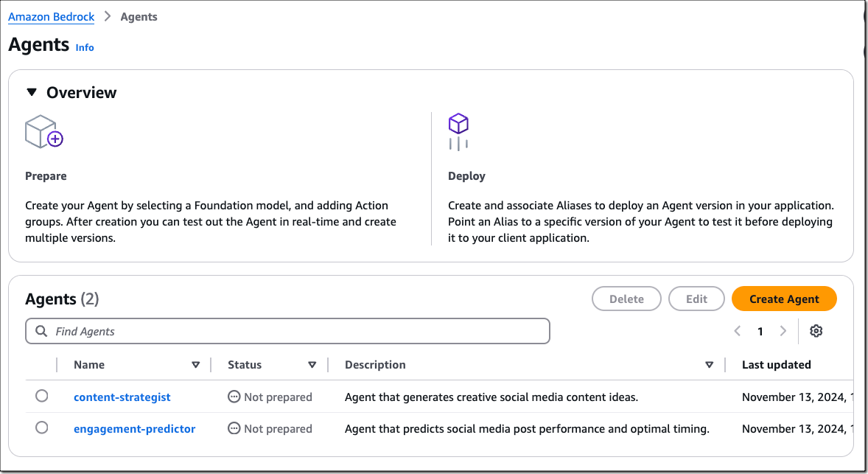Select the radio button for engagement-predictor
This screenshot has height=474, width=868.
(x=41, y=428)
